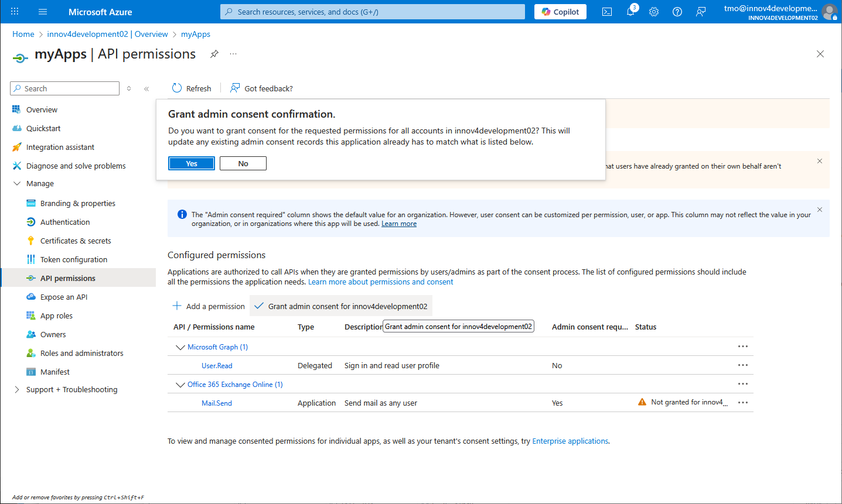842x504 pixels.
Task: Open the notifications bell
Action: (x=630, y=12)
